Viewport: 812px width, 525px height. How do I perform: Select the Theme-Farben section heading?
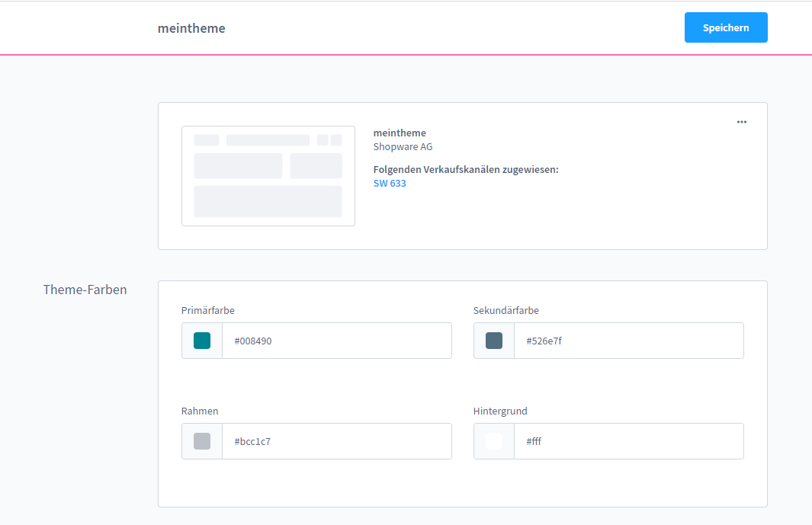(85, 290)
